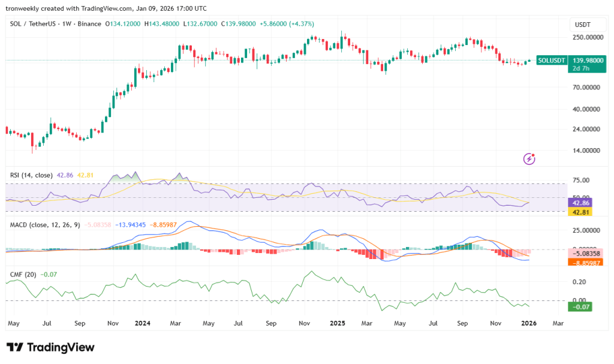Viewport: 614px width, 364px height.
Task: Click the 24.00000 price axis label
Action: pos(588,129)
